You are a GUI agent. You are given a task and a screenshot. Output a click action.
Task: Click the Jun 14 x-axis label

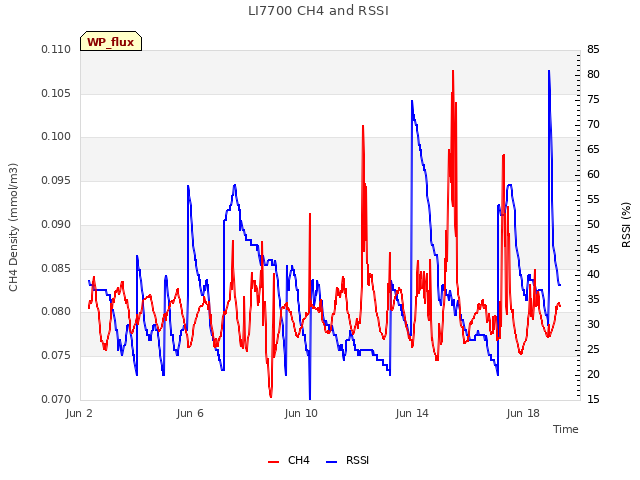point(412,413)
